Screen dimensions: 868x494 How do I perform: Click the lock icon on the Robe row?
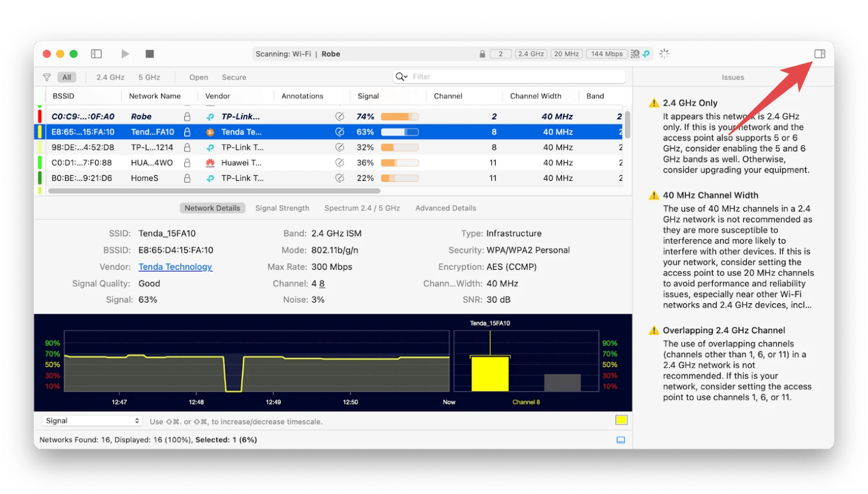[187, 116]
